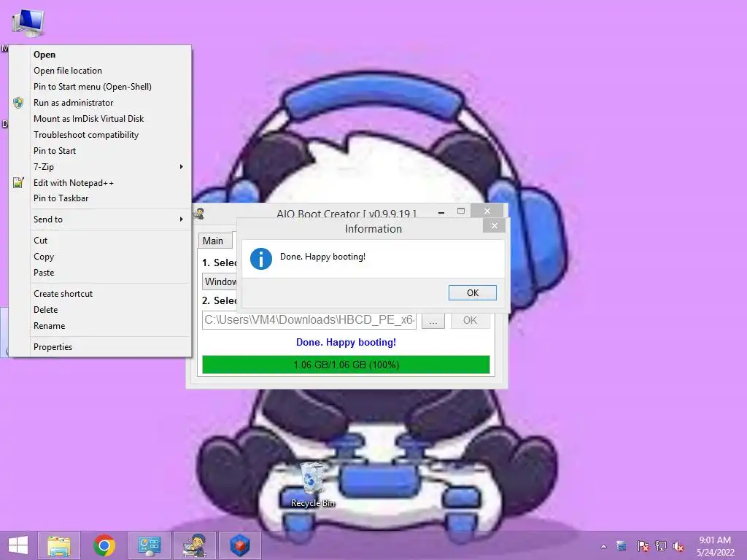Click the ISO file path field
This screenshot has height=560, width=747.
click(309, 319)
